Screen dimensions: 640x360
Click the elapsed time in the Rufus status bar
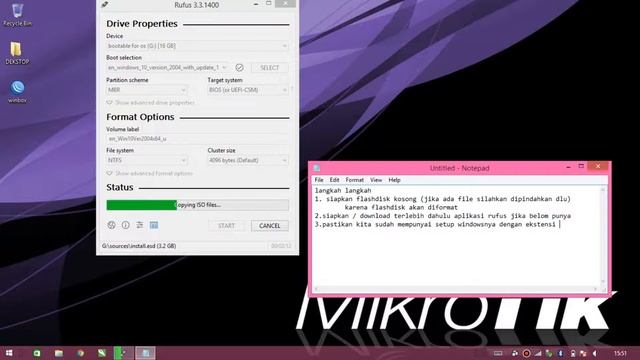click(281, 246)
